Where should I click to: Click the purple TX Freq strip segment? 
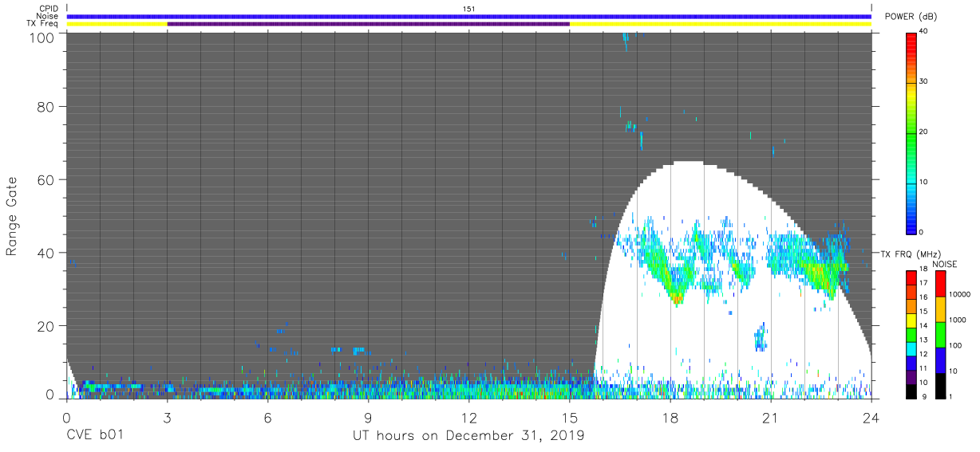(369, 24)
